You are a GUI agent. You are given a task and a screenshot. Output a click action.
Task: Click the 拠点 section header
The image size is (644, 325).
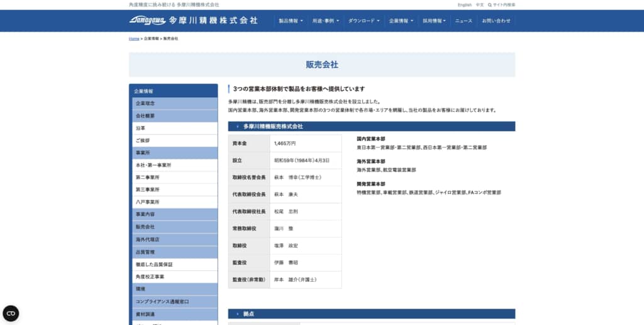click(x=371, y=314)
